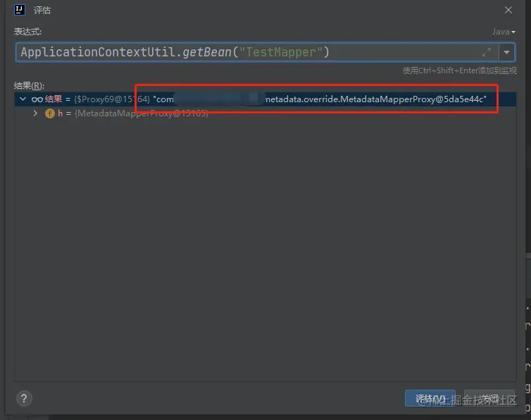Screen dimensions: 531x420
Task: Select the 结果 = $Proxy69 result row
Action: (265, 99)
